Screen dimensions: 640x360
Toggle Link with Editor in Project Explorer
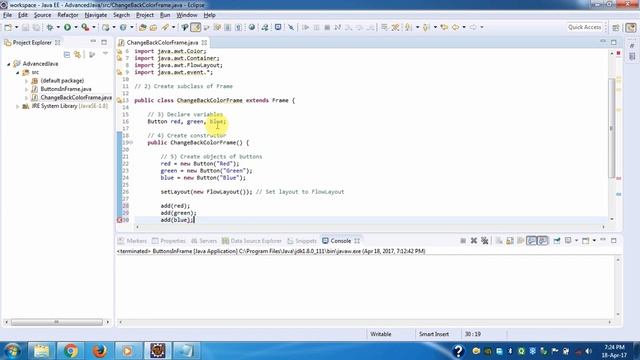click(78, 54)
